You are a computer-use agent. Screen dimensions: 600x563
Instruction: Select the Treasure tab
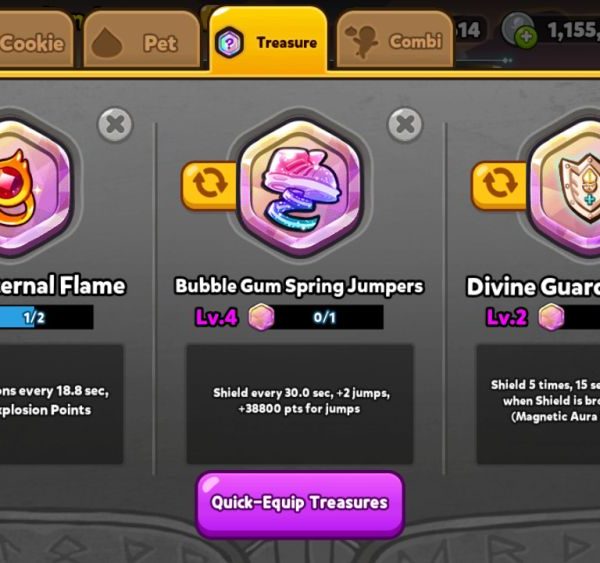click(268, 39)
